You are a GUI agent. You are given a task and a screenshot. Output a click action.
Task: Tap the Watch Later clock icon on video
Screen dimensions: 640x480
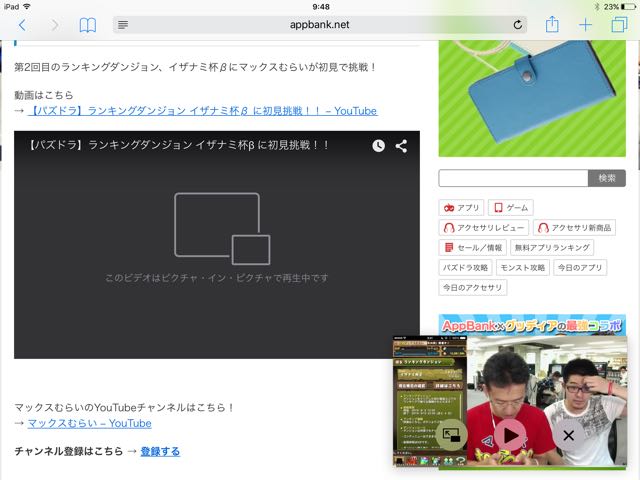click(378, 146)
